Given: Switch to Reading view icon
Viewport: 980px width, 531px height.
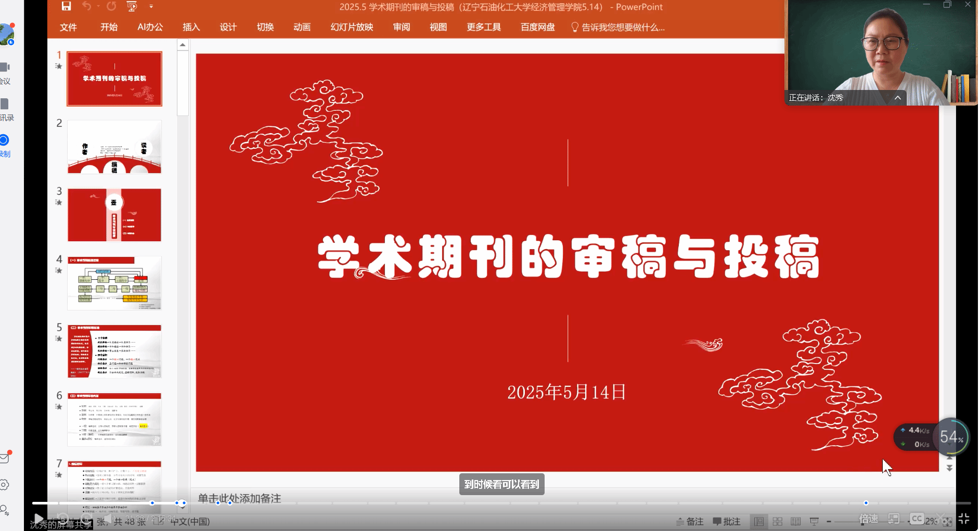Looking at the screenshot, I should click(796, 521).
